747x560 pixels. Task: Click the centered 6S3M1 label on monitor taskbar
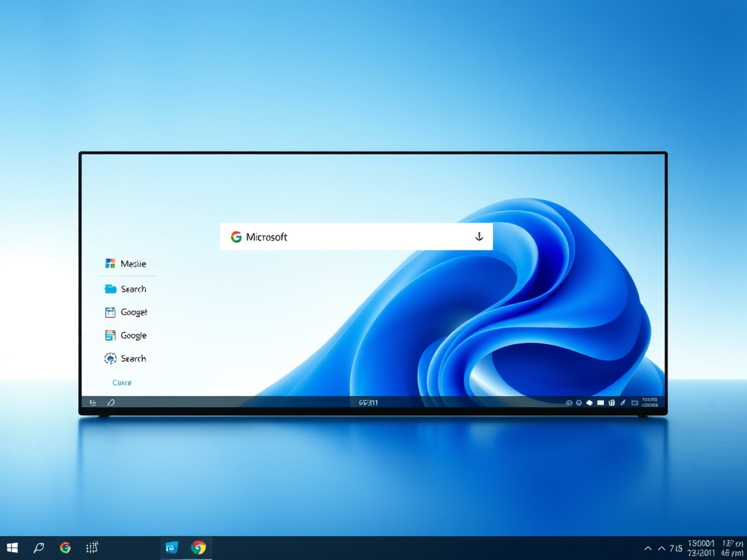[368, 402]
